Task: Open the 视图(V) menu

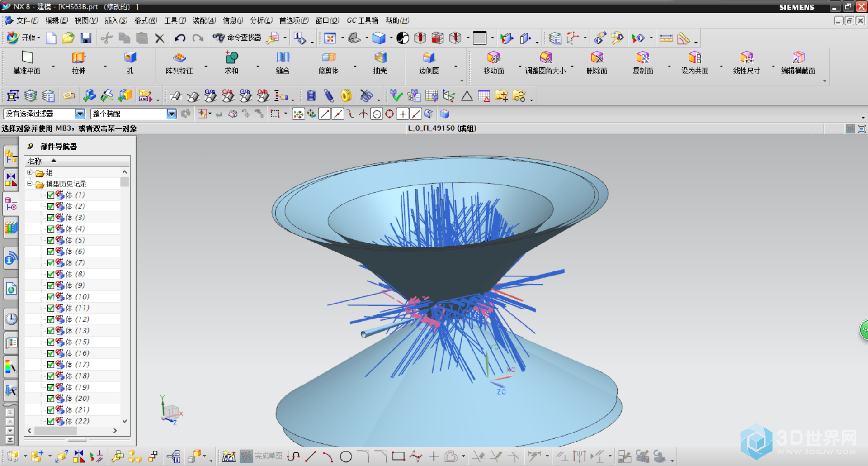Action: [86, 20]
